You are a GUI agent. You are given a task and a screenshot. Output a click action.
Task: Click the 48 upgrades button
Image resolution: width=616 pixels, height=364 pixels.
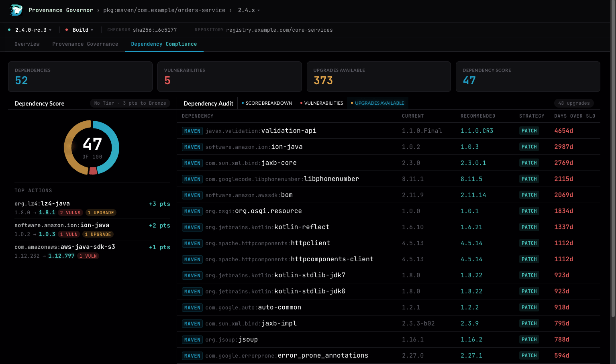[574, 103]
